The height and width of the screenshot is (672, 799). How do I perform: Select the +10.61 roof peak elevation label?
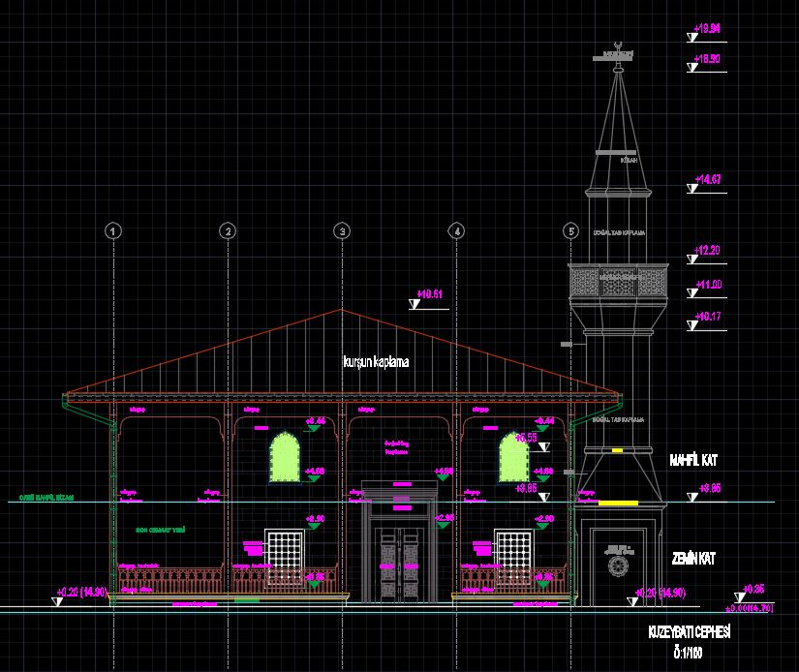[x=430, y=294]
